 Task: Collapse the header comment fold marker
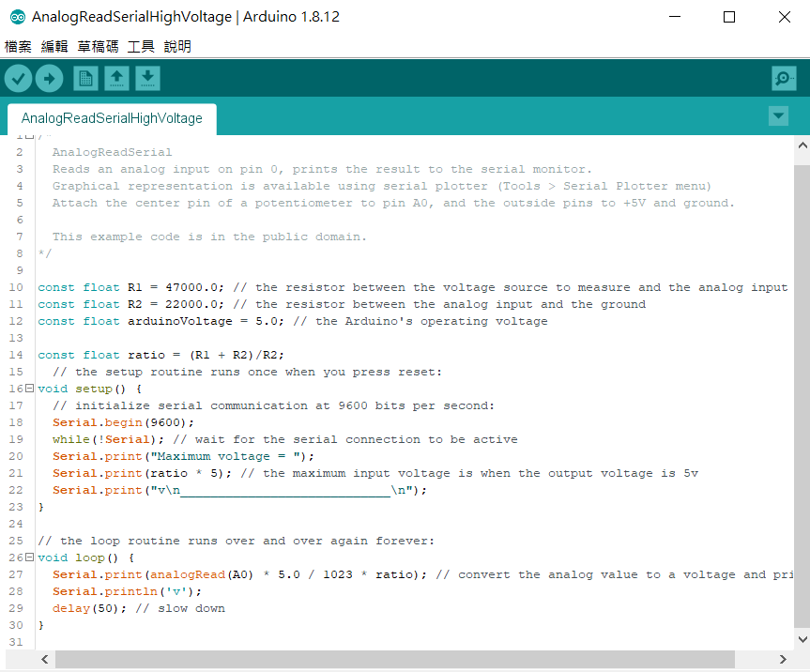pyautogui.click(x=29, y=137)
